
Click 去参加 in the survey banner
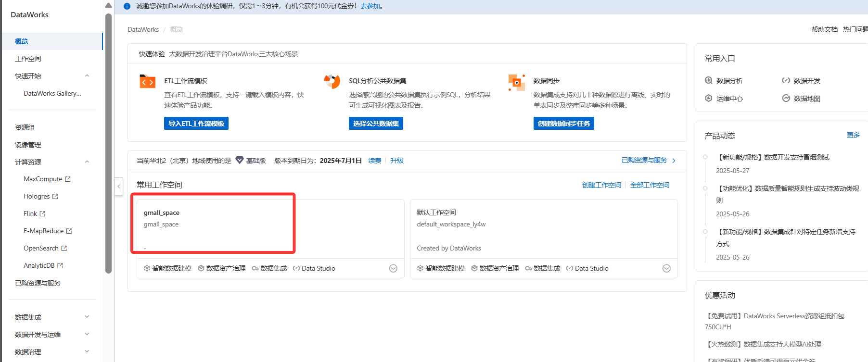point(370,6)
